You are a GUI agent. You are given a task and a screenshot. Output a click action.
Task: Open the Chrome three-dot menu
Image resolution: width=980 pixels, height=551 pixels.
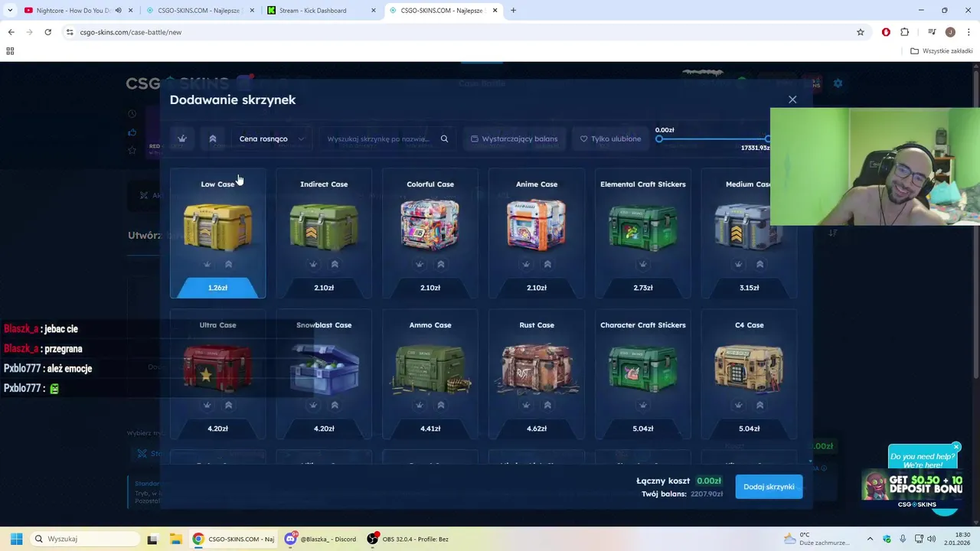(x=969, y=32)
